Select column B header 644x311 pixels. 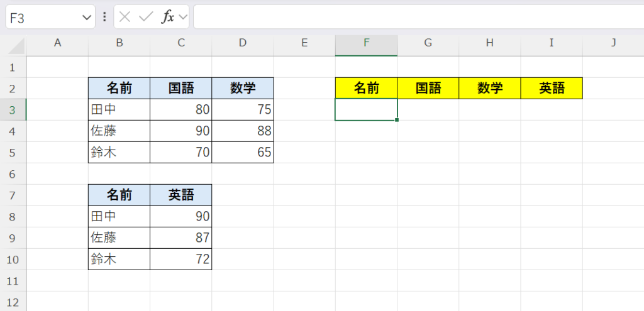pyautogui.click(x=119, y=43)
